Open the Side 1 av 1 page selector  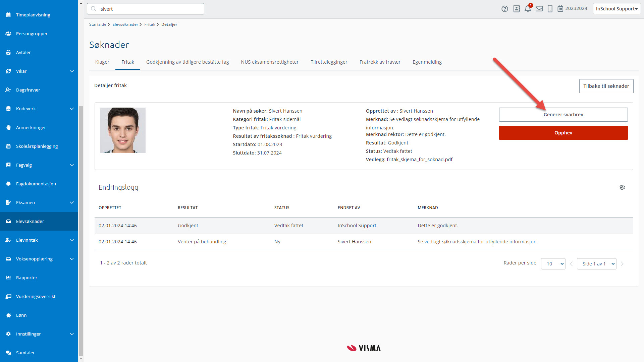(596, 264)
